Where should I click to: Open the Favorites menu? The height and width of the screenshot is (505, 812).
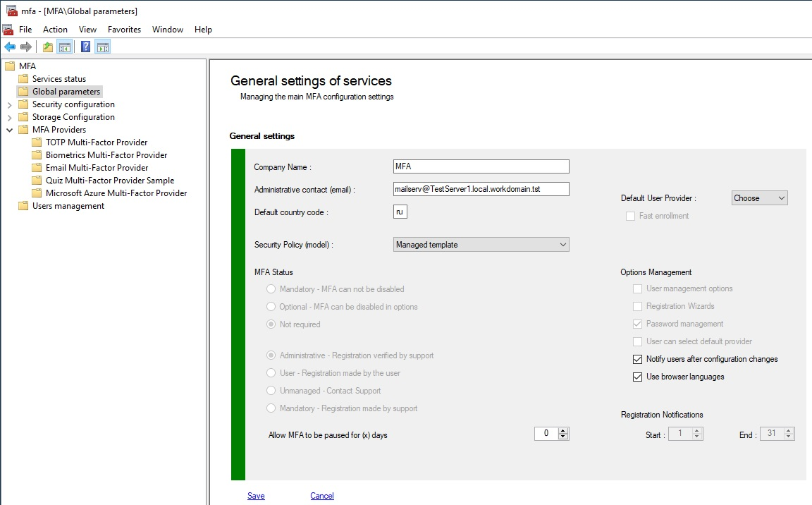[x=124, y=30]
